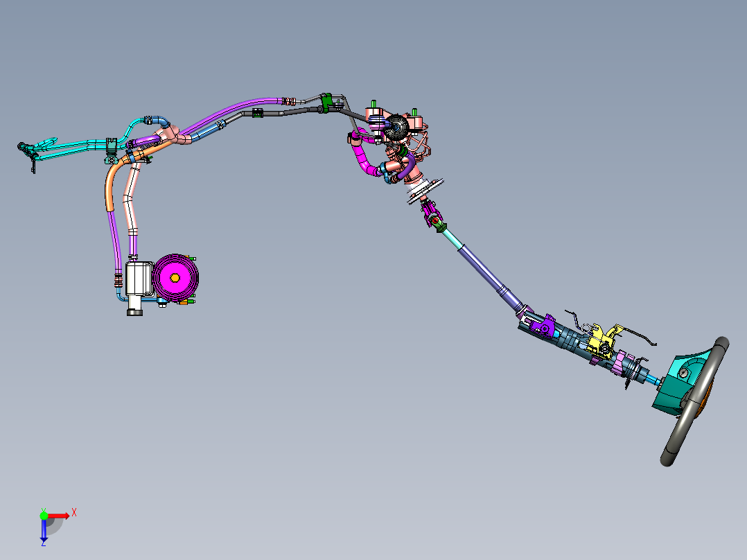Select the cyan shaft segment below universal joint

[x=452, y=238]
